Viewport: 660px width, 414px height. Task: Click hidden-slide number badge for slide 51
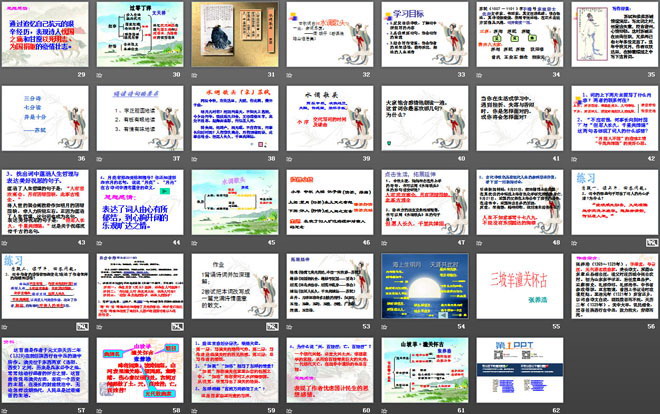coord(177,326)
